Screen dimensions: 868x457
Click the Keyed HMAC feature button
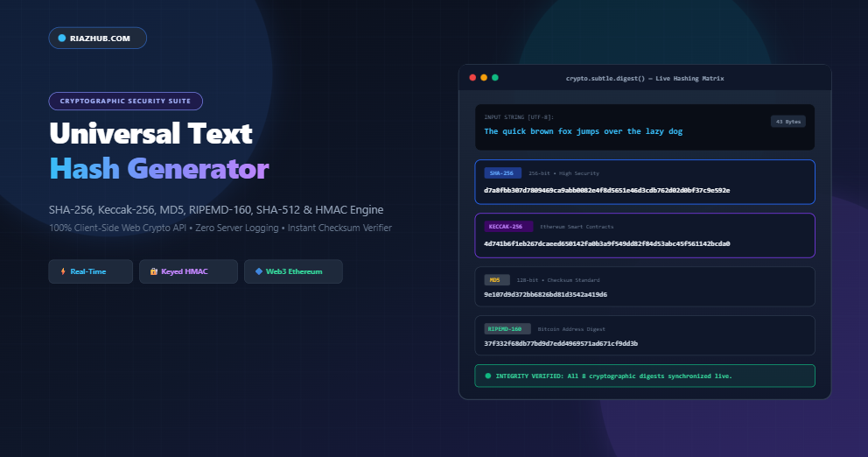(188, 271)
